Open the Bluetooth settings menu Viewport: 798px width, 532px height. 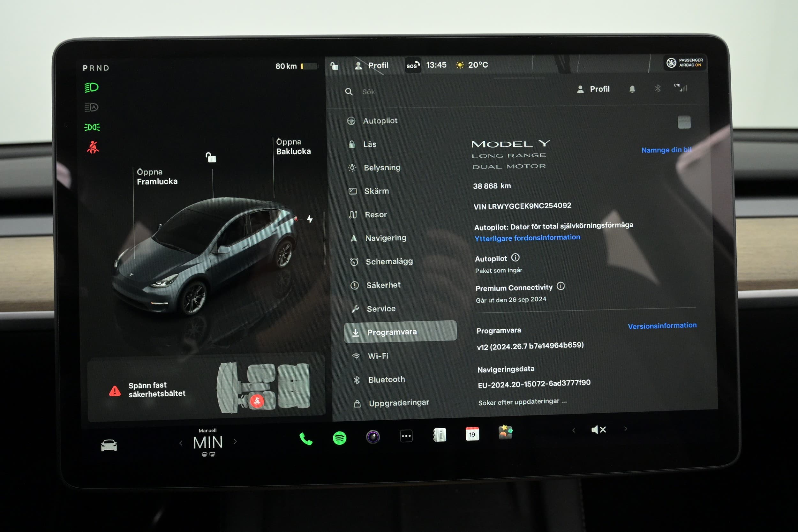click(x=379, y=380)
